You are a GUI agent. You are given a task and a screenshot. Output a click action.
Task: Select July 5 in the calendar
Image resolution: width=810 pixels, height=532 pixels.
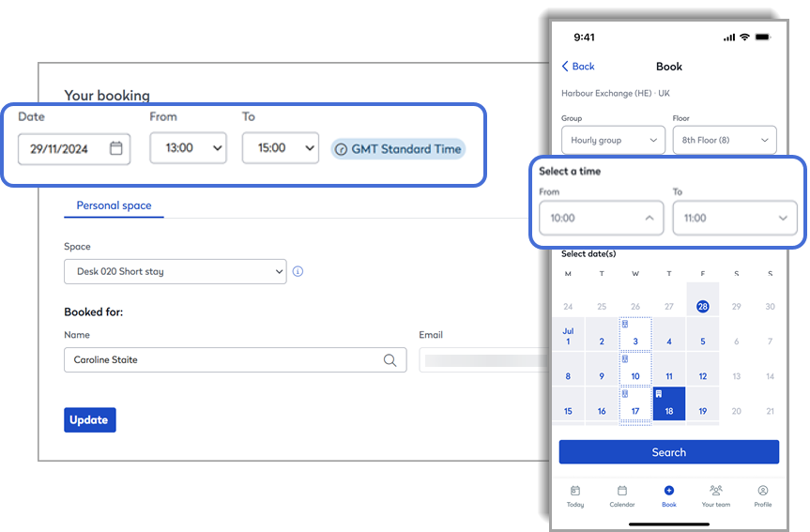703,336
